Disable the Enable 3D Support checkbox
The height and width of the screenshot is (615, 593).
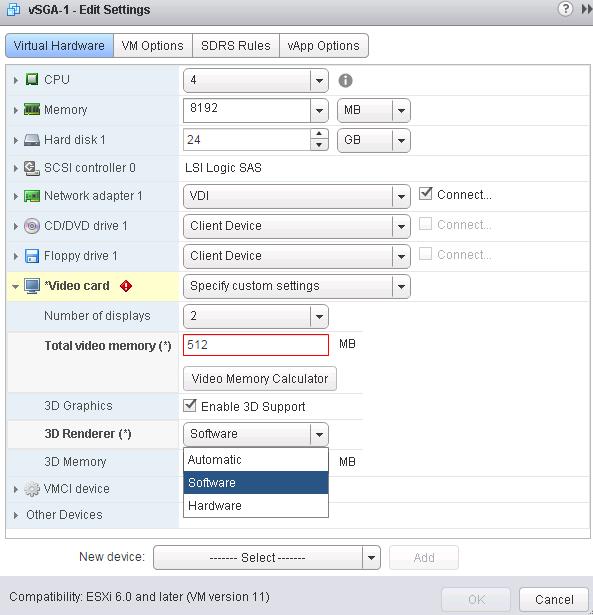[190, 406]
